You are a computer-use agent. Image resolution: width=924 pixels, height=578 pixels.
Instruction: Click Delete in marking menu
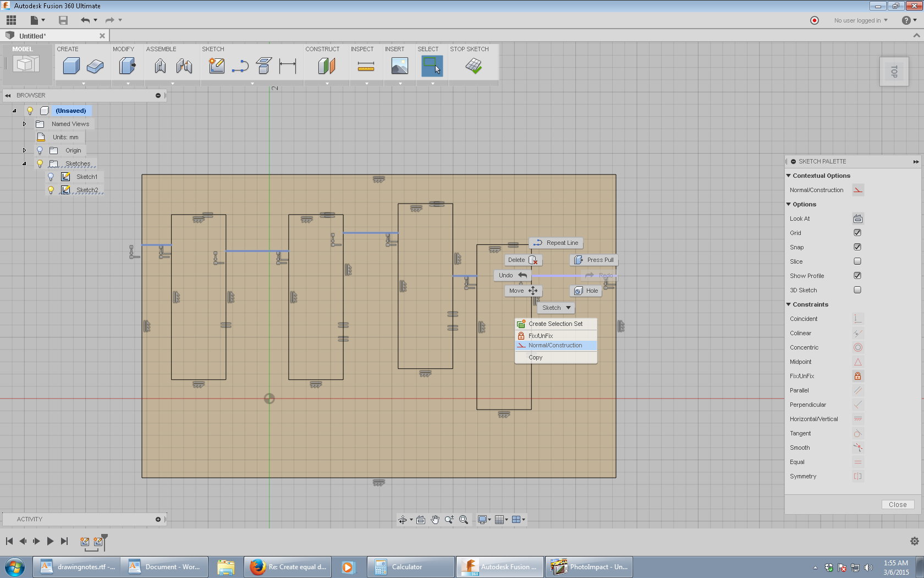523,260
